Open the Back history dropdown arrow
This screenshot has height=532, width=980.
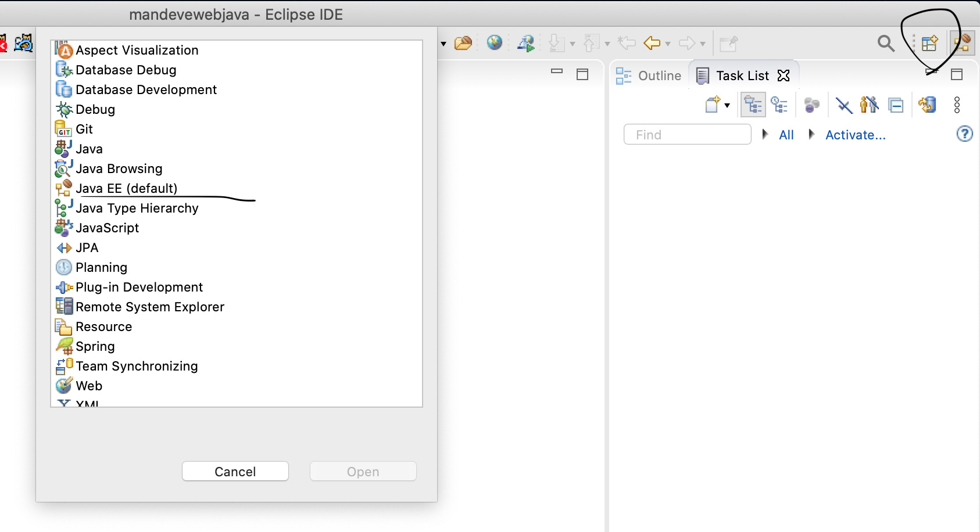pyautogui.click(x=668, y=44)
